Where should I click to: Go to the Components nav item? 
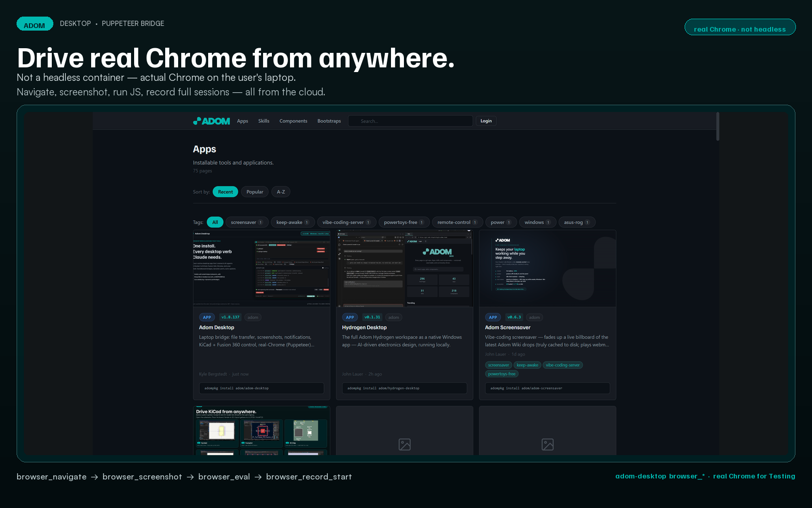(293, 121)
